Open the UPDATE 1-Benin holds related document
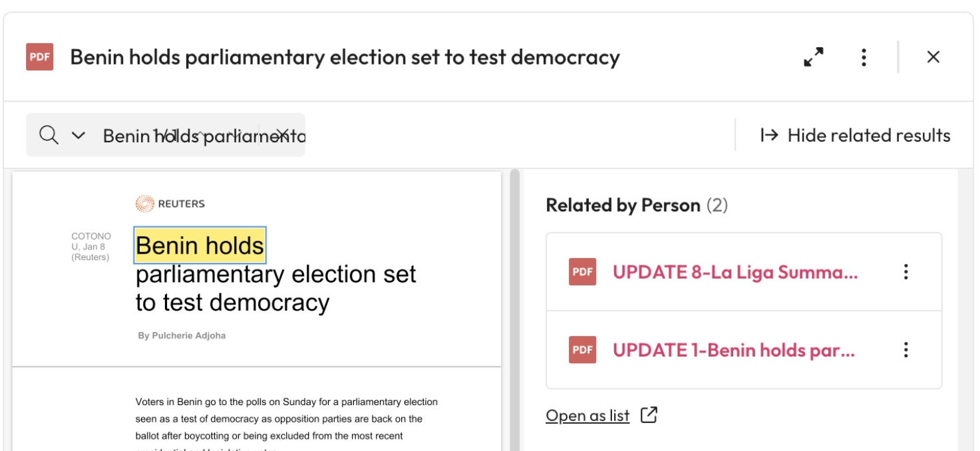The height and width of the screenshot is (451, 980). [x=733, y=350]
